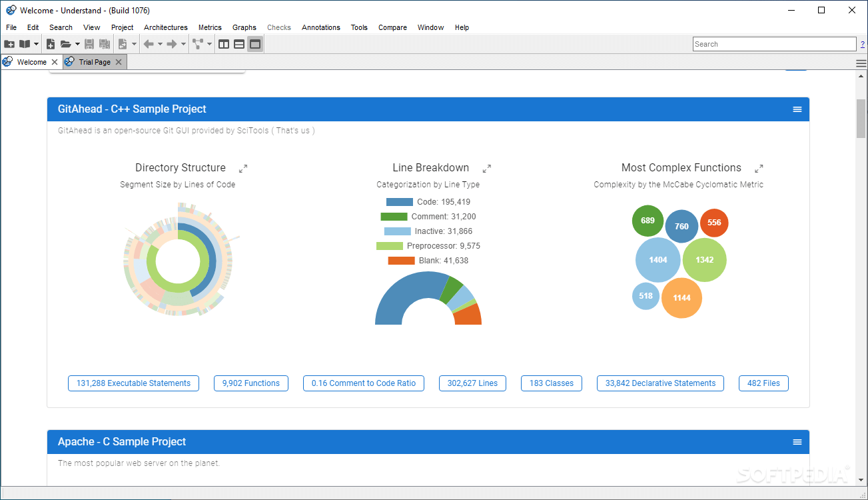The image size is (868, 500).
Task: Click the 9,902 Functions button
Action: tap(251, 383)
